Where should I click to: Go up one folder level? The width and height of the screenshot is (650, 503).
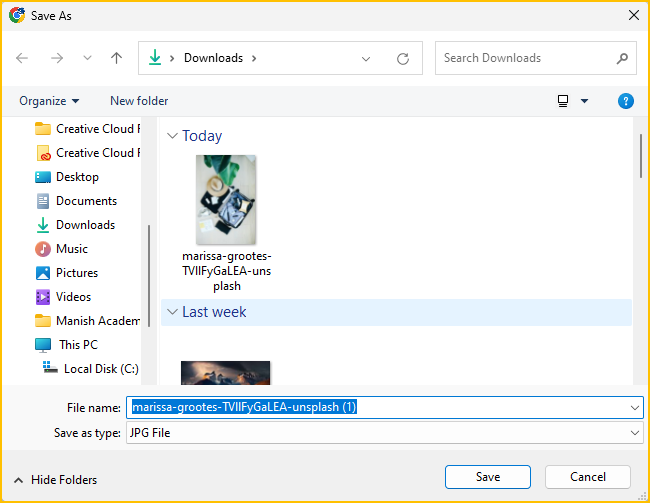pos(116,58)
